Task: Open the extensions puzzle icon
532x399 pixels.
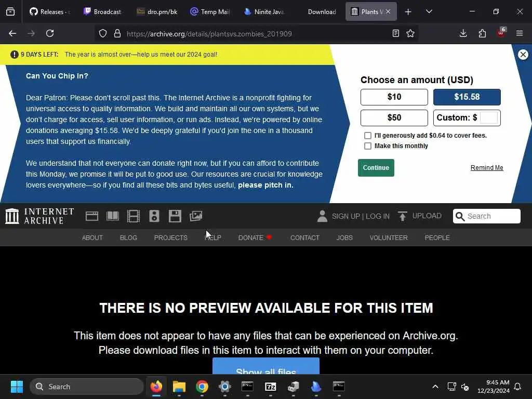Action: pyautogui.click(x=482, y=33)
